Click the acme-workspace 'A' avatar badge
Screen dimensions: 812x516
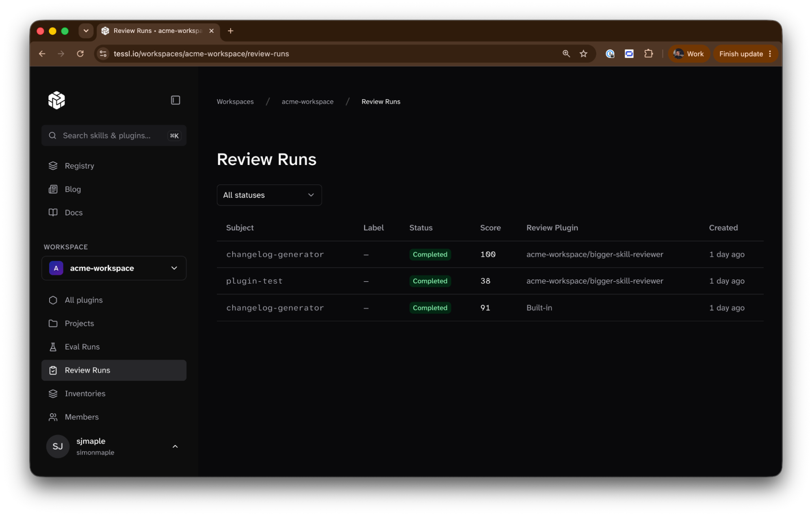pos(56,268)
